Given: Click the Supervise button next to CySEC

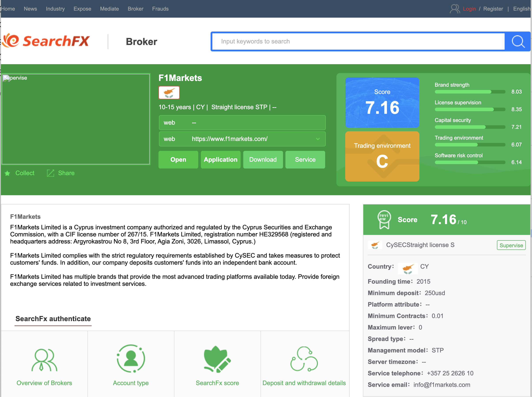Looking at the screenshot, I should tap(511, 245).
